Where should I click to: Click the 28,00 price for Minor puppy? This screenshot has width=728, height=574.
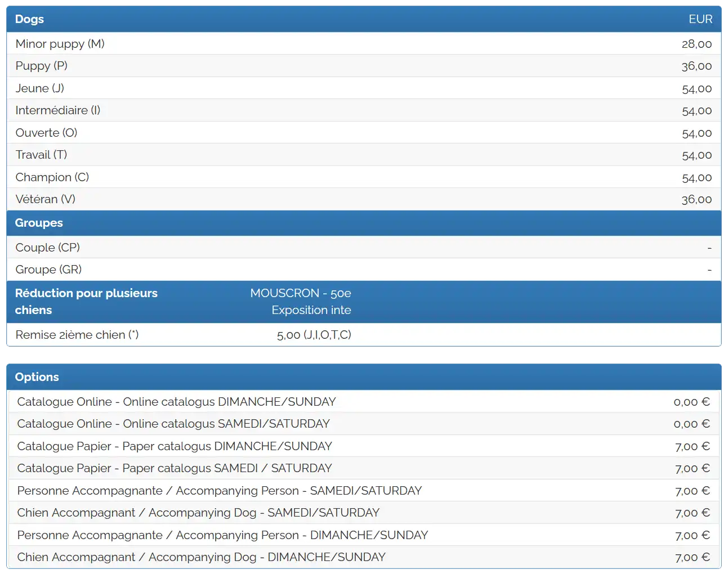pyautogui.click(x=696, y=44)
